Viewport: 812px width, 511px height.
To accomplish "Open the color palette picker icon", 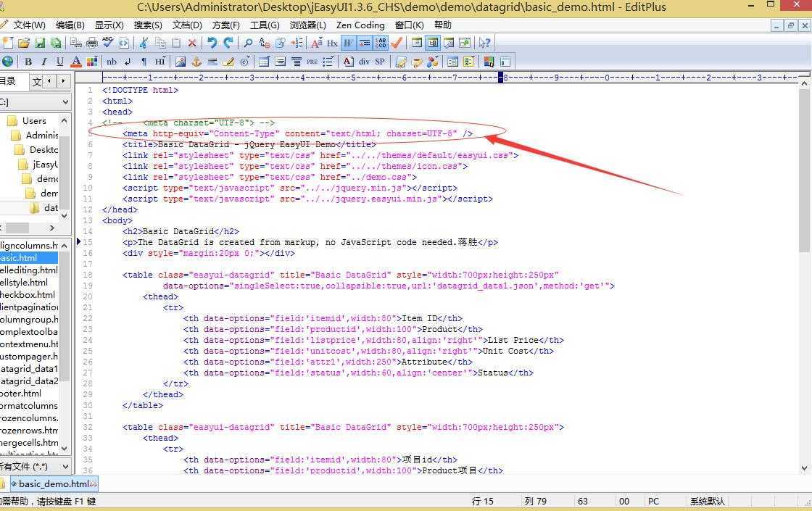I will tap(92, 62).
